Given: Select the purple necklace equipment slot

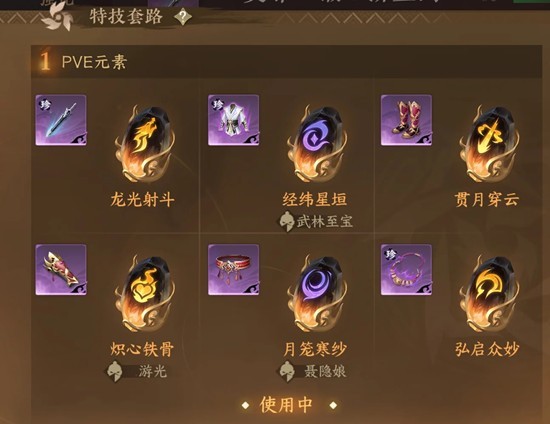Looking at the screenshot, I should click(x=407, y=270).
